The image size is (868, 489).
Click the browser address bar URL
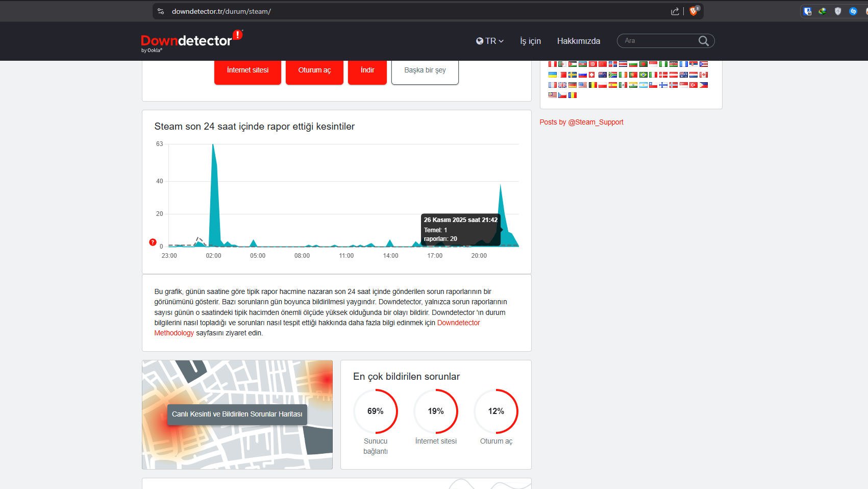(221, 11)
